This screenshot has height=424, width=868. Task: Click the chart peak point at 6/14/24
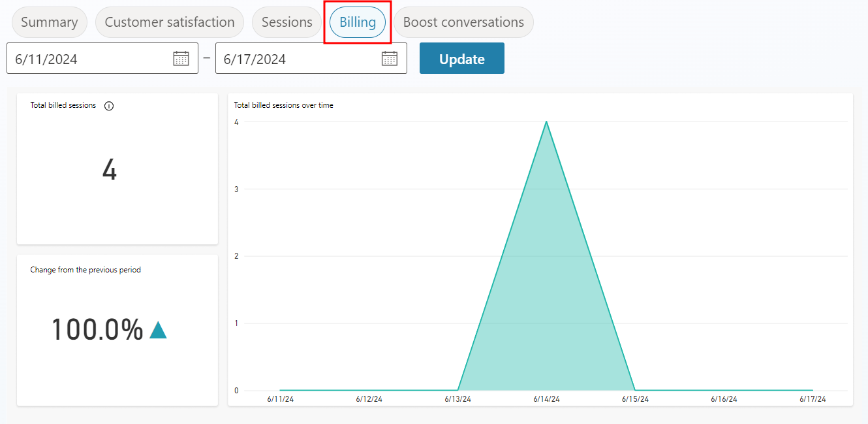(x=546, y=122)
